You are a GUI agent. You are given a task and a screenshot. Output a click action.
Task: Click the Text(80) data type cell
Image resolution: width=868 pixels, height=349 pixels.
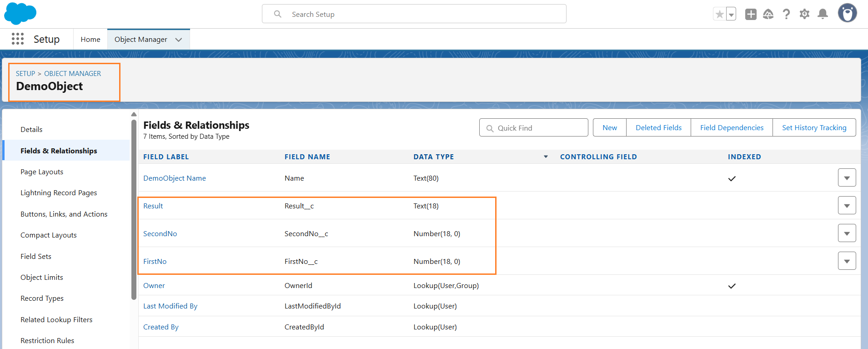(x=426, y=178)
